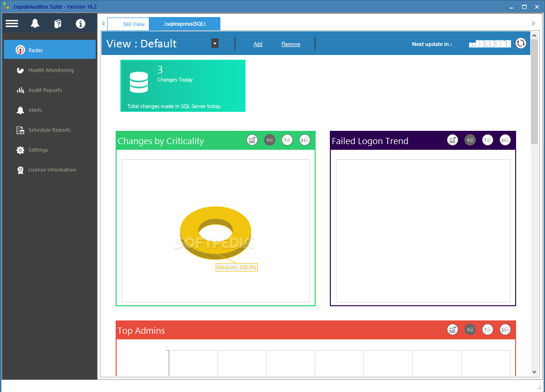This screenshot has width=545, height=392.
Task: Show chart view in Top Admins
Action: (x=453, y=329)
